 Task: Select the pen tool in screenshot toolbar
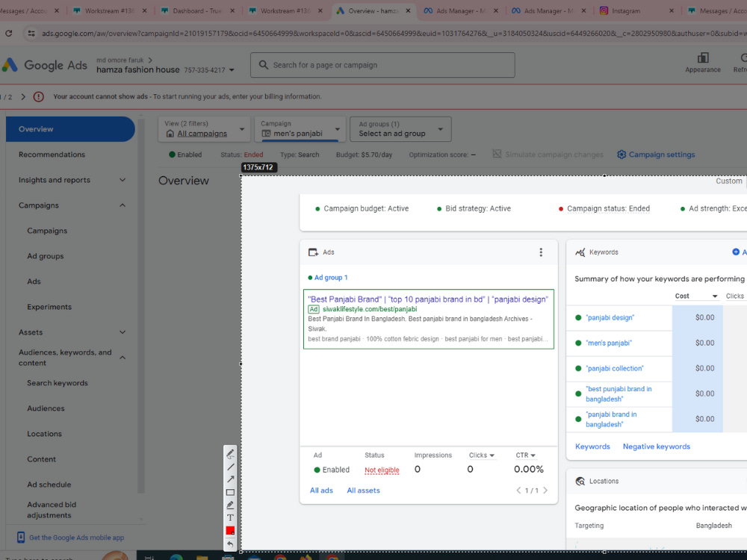(230, 453)
